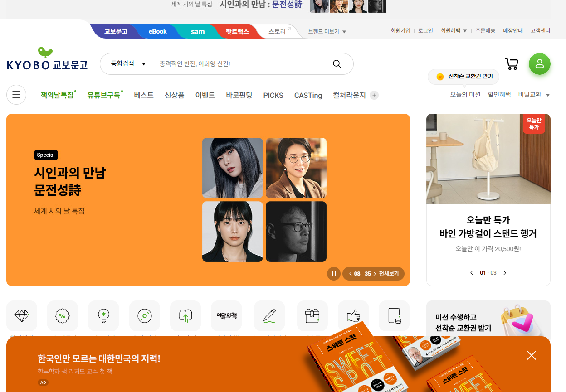Click the 회원가입 link

point(400,31)
